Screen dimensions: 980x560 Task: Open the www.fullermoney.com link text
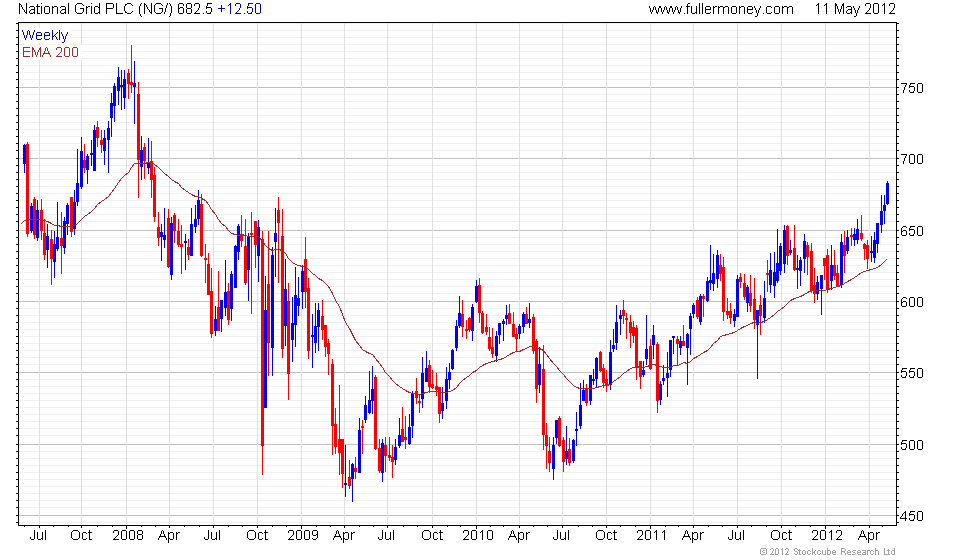pyautogui.click(x=721, y=9)
